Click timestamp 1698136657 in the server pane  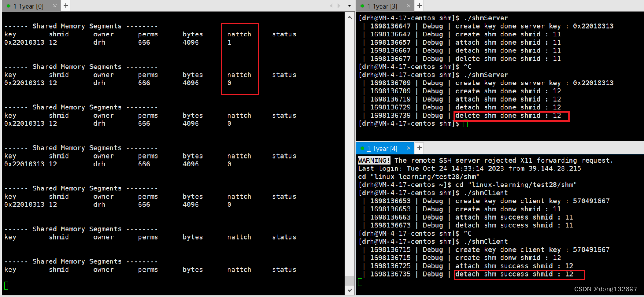pyautogui.click(x=390, y=42)
